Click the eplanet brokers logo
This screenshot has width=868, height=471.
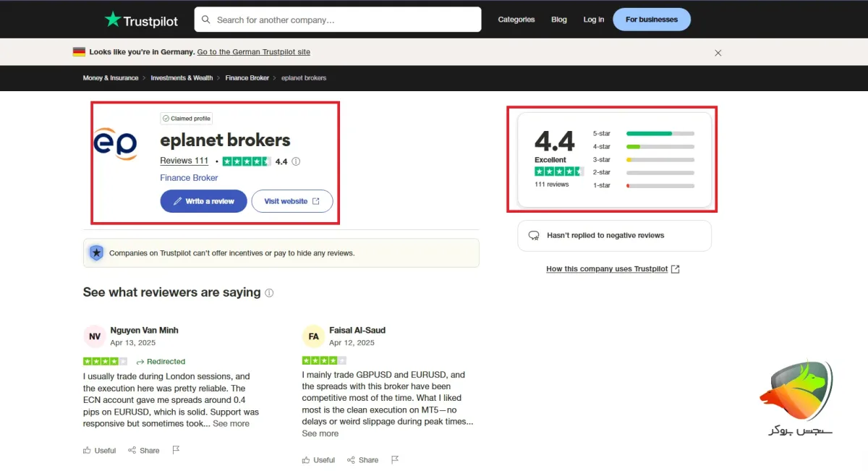click(x=115, y=143)
